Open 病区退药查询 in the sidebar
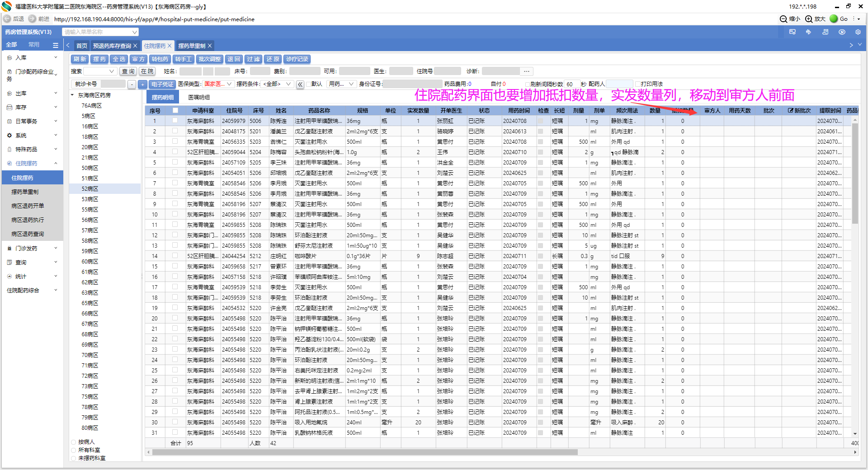 (28, 234)
